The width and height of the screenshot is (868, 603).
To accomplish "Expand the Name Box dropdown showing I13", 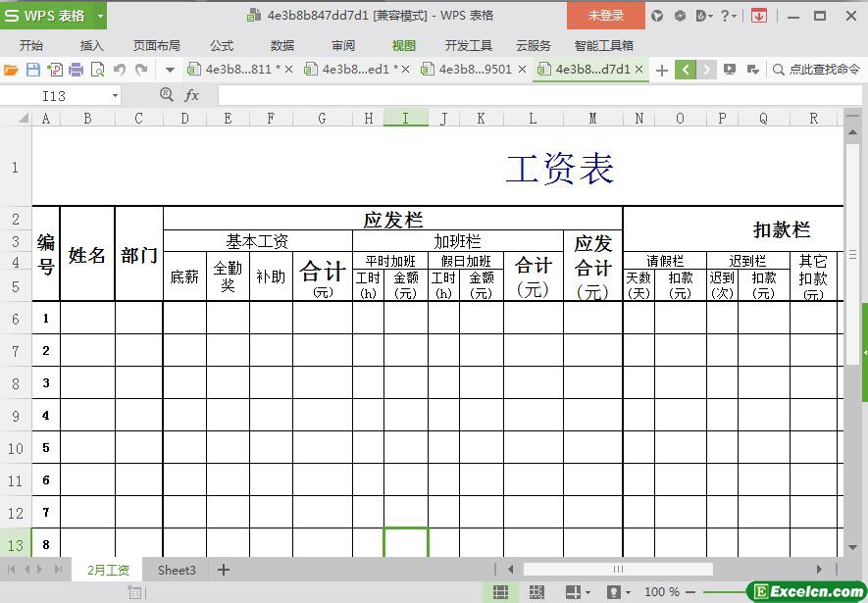I will pos(115,96).
